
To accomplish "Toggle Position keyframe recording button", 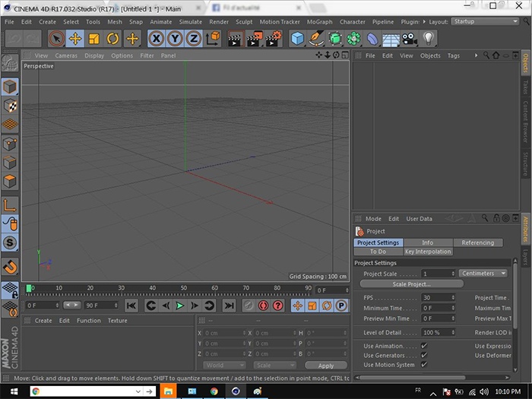I will coord(298,306).
